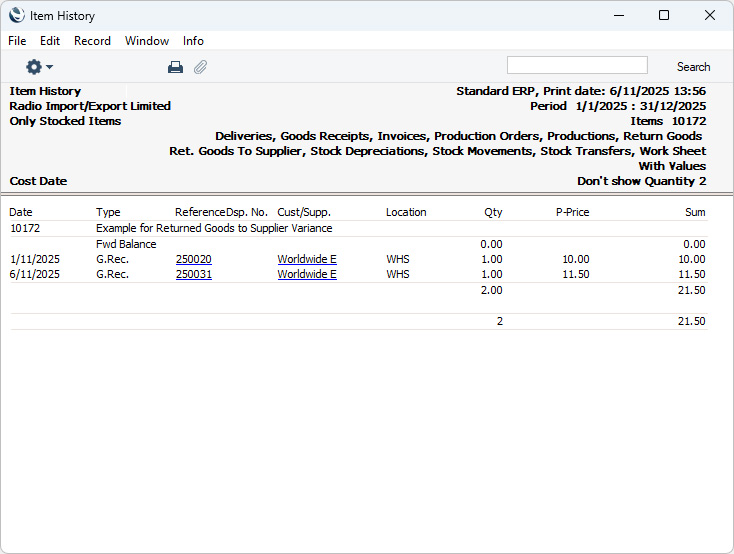Focus the search input field
734x554 pixels.
577,65
